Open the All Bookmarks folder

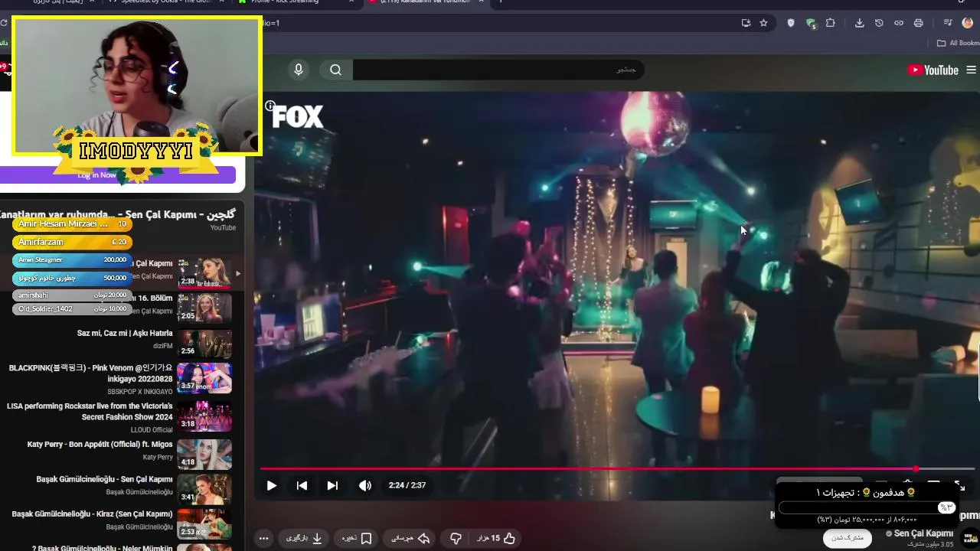click(x=958, y=43)
